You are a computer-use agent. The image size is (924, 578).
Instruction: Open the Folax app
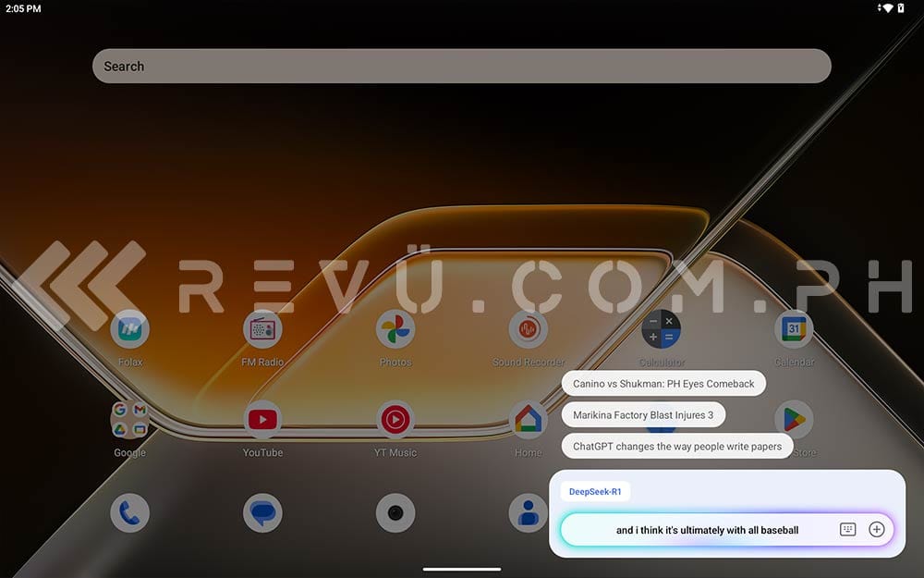tap(129, 329)
